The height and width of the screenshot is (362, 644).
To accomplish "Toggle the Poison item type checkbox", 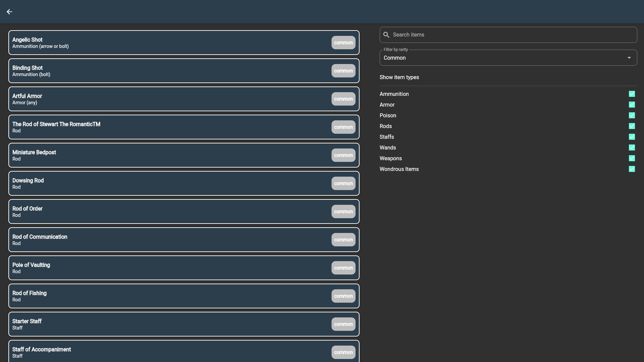I will [x=632, y=116].
